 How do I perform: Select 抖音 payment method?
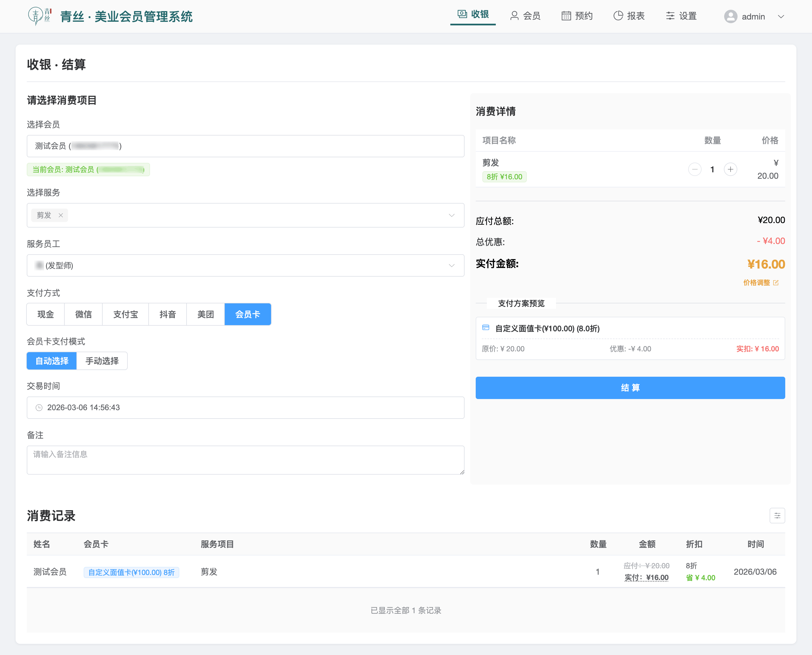[x=168, y=314]
